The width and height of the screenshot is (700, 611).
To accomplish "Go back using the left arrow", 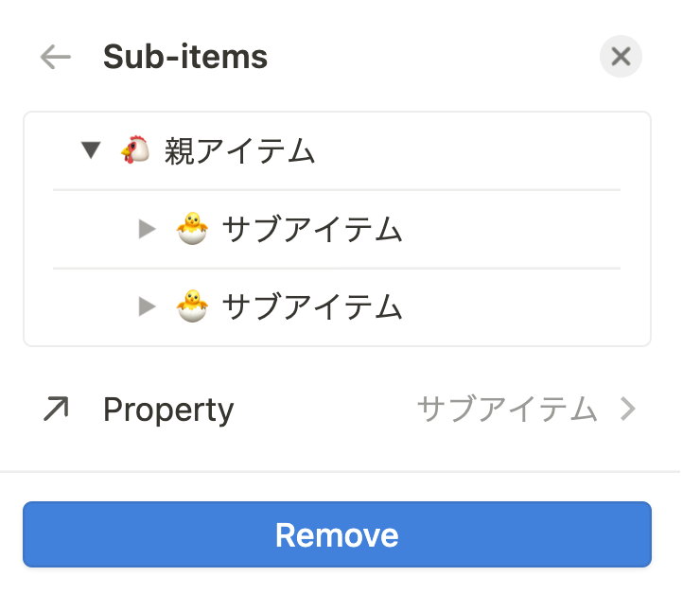I will click(x=56, y=58).
